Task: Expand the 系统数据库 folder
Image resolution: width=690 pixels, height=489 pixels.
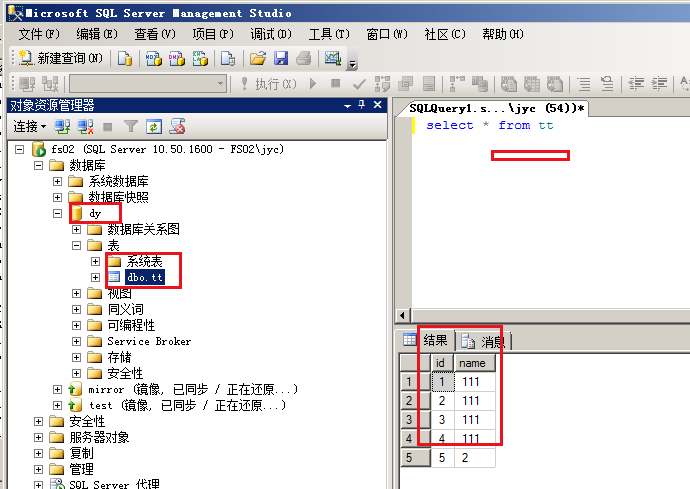Action: (x=58, y=181)
